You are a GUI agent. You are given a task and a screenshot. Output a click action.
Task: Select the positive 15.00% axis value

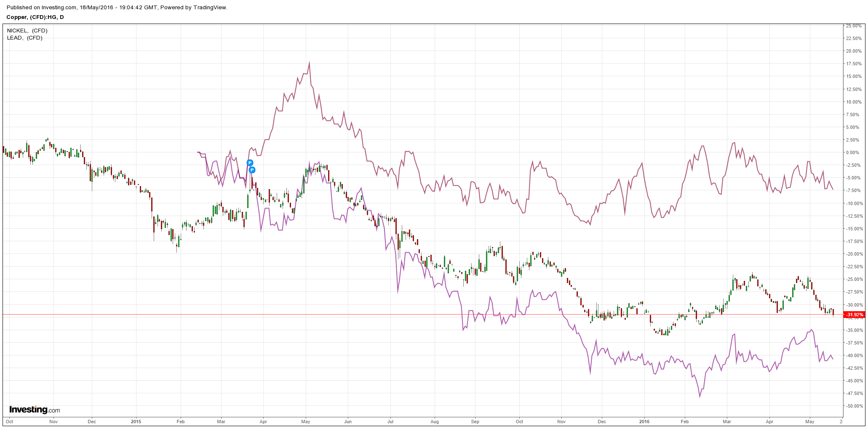[854, 77]
